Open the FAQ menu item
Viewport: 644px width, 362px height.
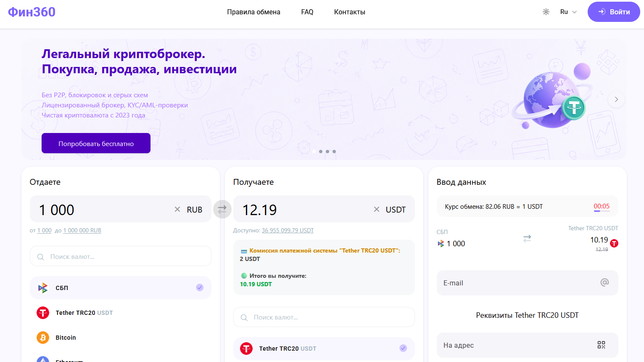(x=307, y=12)
